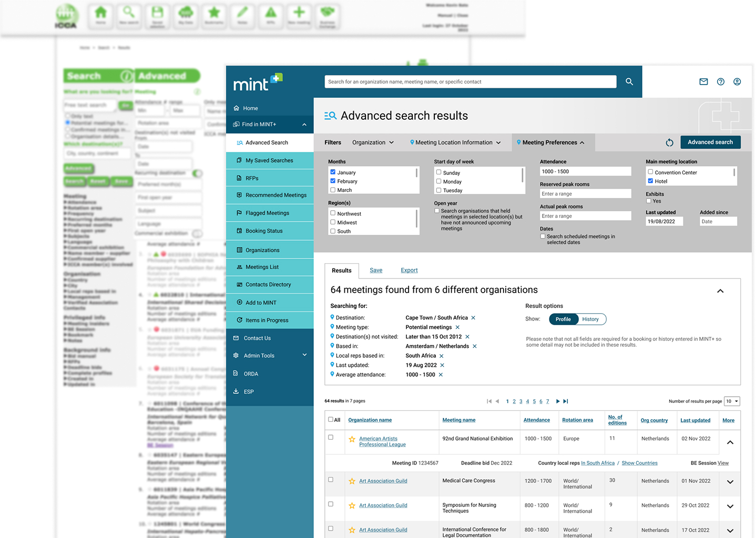Open the messages envelope icon
The height and width of the screenshot is (538, 756).
[x=703, y=81]
